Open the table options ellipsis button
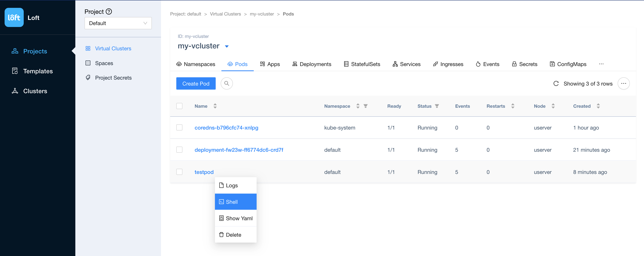Screen dimensions: 644x256 coord(624,83)
